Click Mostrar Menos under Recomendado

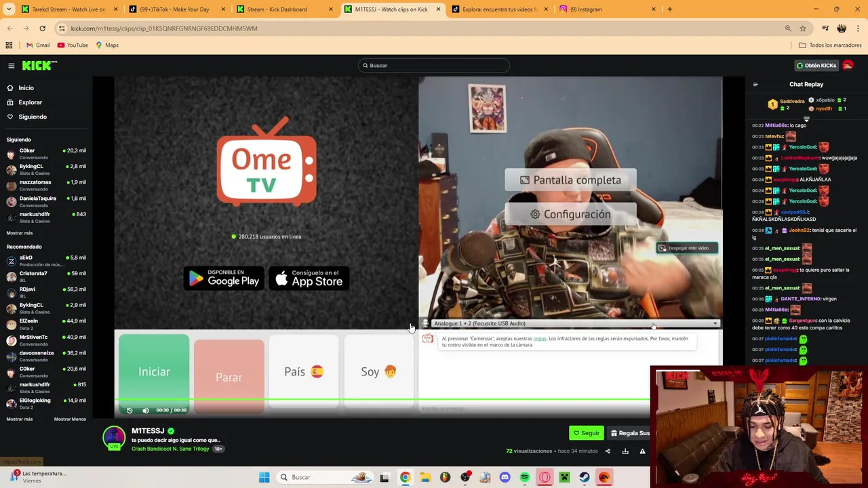[70, 419]
